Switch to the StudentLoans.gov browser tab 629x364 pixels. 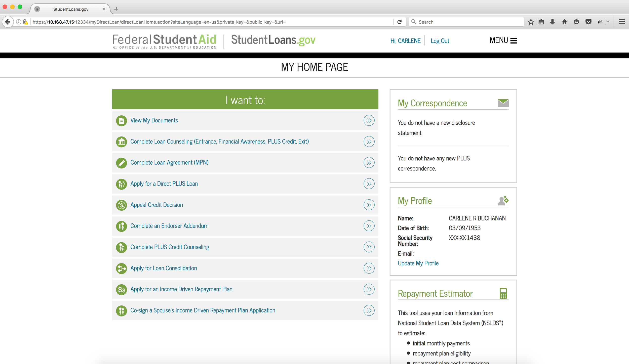pos(71,9)
